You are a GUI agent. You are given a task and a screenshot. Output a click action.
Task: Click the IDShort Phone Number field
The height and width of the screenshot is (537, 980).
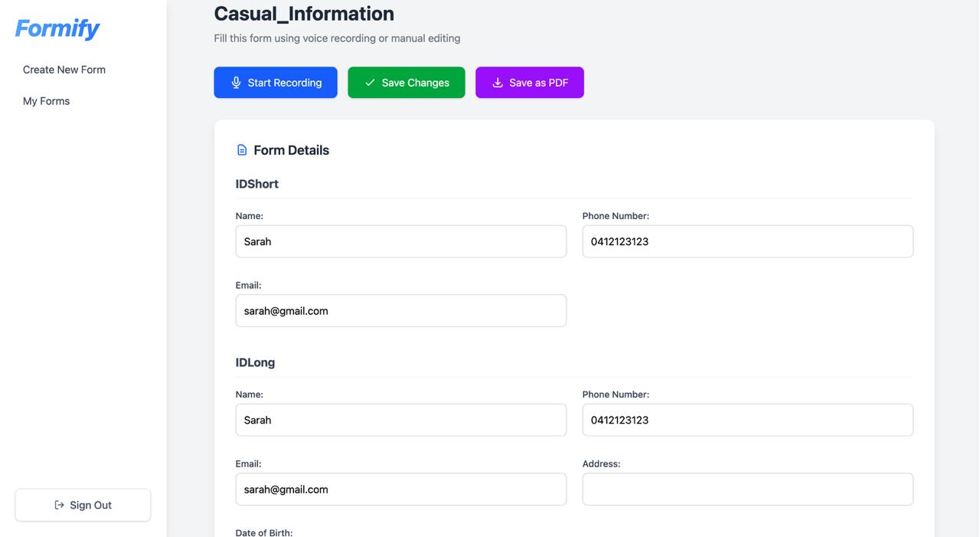(x=747, y=241)
